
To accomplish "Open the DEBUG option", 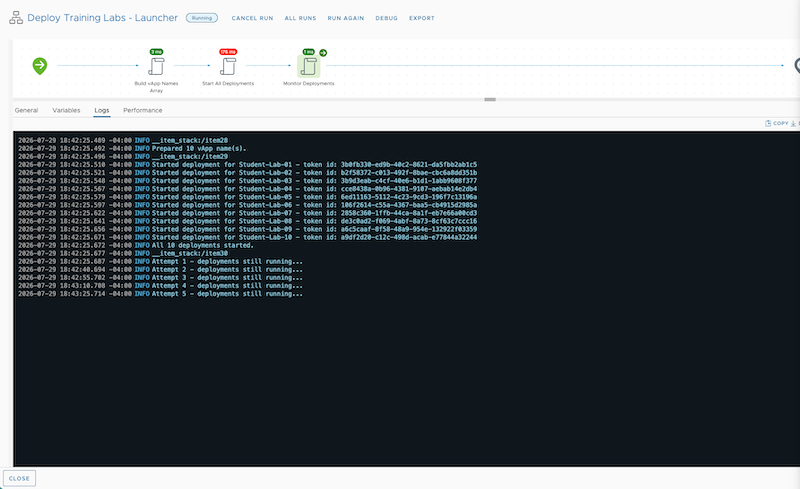I will point(387,18).
